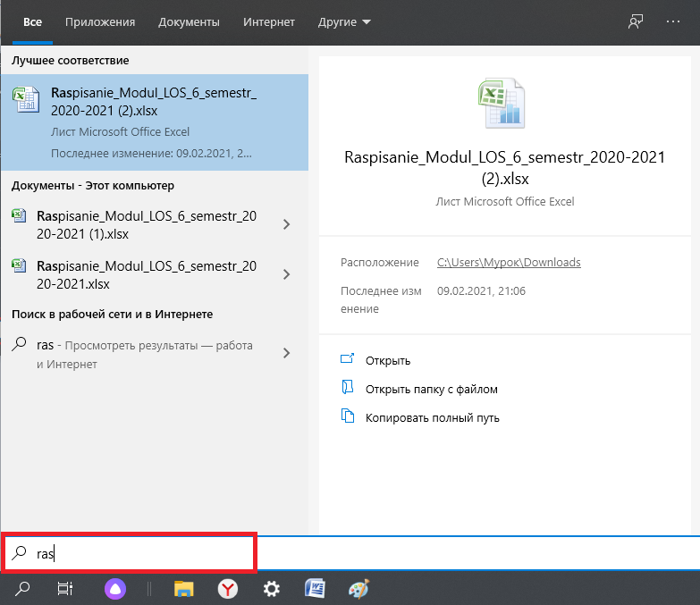Image resolution: width=700 pixels, height=605 pixels.
Task: Switch to the Все tab
Action: (x=32, y=21)
